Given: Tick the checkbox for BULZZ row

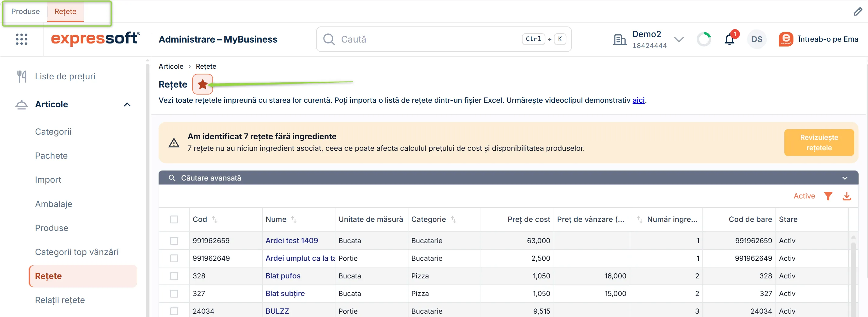Looking at the screenshot, I should [x=174, y=311].
